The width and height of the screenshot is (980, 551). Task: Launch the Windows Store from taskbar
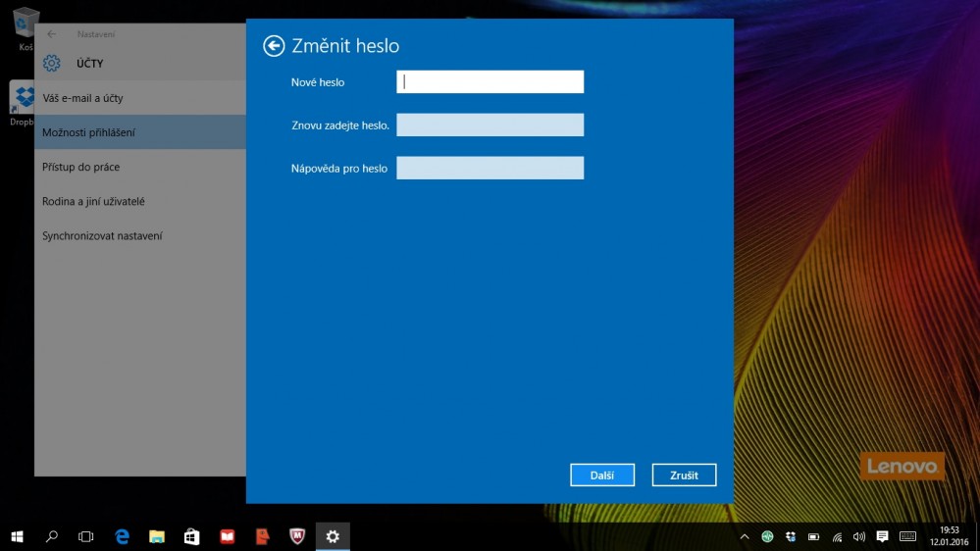(192, 536)
